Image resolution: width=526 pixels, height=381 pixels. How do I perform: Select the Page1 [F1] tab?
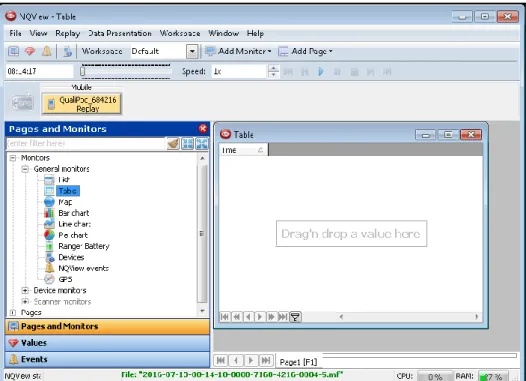point(298,362)
